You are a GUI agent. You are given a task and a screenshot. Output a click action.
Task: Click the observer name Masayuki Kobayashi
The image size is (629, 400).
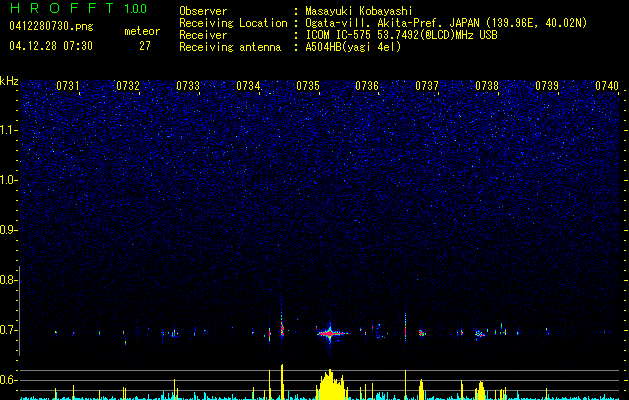click(x=359, y=11)
